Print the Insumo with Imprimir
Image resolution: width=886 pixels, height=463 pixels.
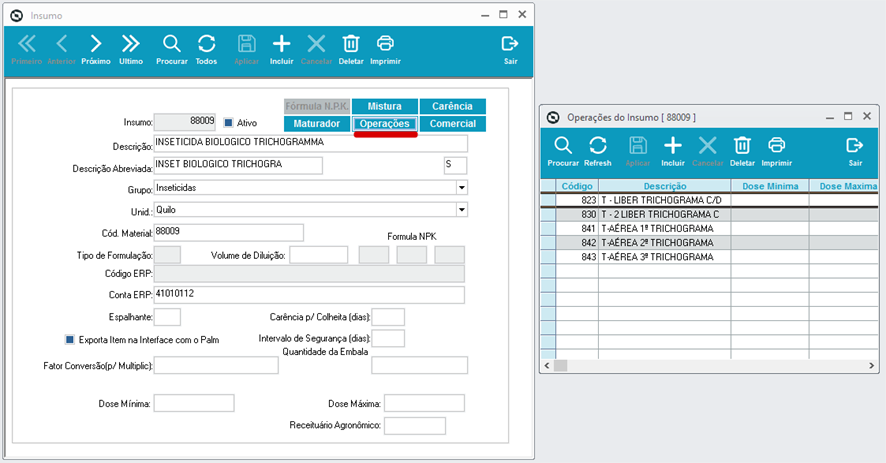point(385,48)
